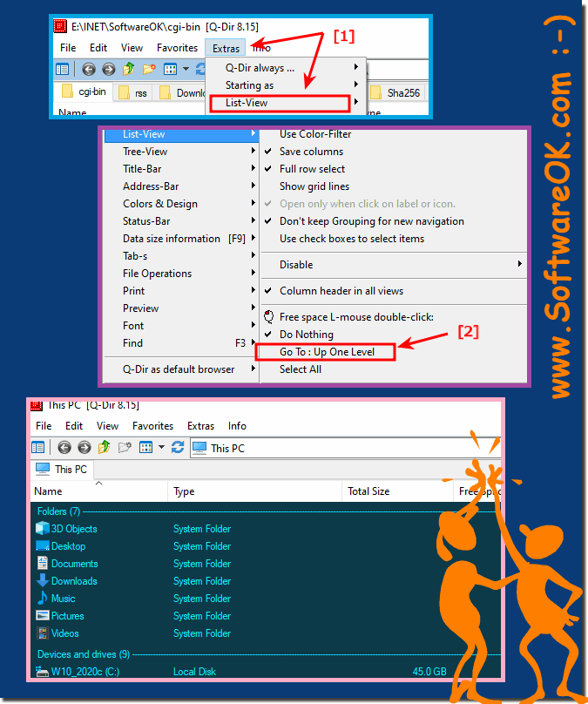Image resolution: width=588 pixels, height=704 pixels.
Task: Enable Use Color-Filter option
Action: pos(315,134)
